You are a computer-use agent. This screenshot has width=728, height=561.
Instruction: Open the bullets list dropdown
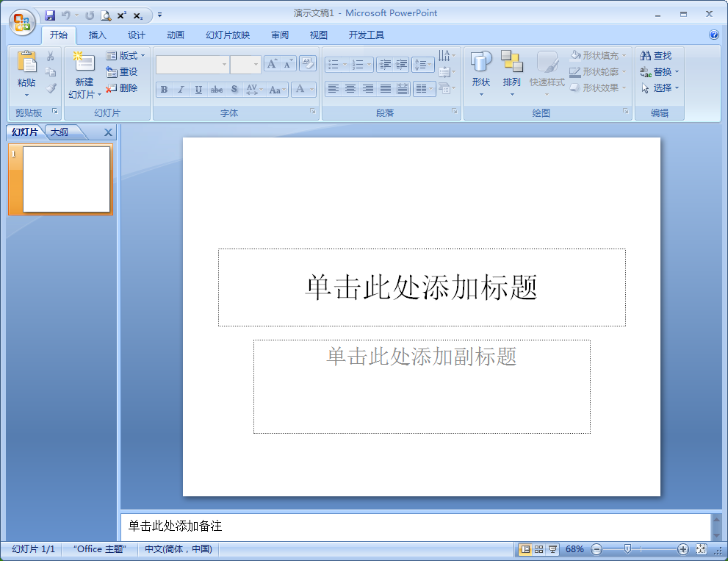coord(345,64)
